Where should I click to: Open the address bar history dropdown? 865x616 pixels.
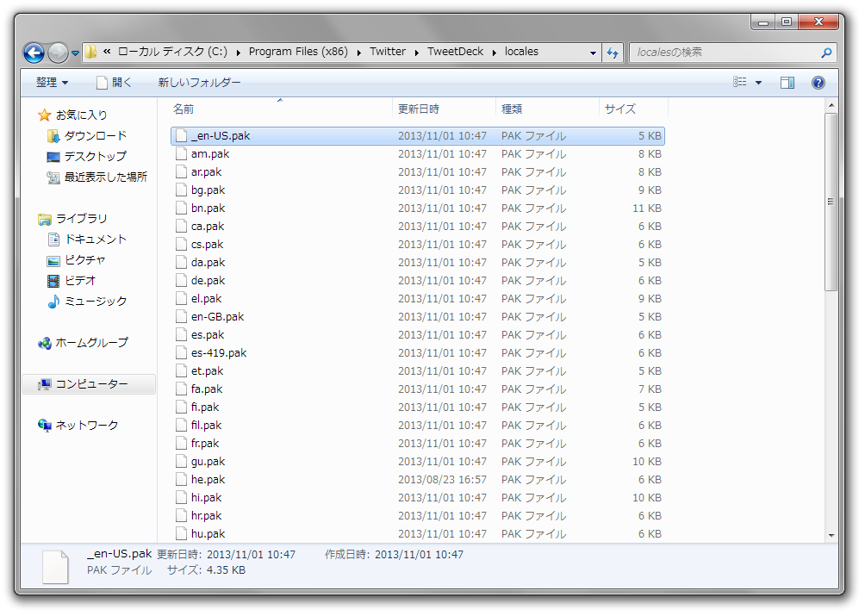[593, 53]
